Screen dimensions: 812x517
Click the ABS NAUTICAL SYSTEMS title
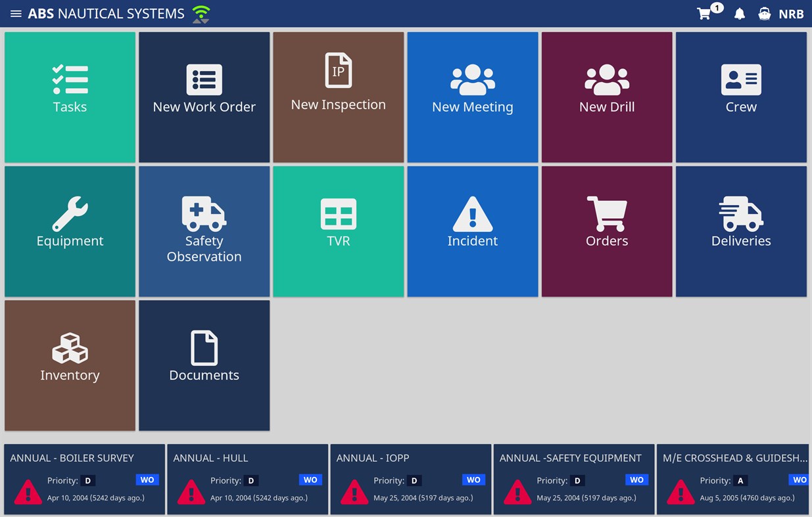pos(107,14)
